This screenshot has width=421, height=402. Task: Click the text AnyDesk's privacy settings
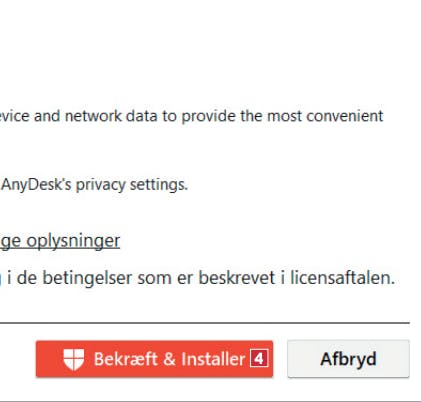(94, 184)
